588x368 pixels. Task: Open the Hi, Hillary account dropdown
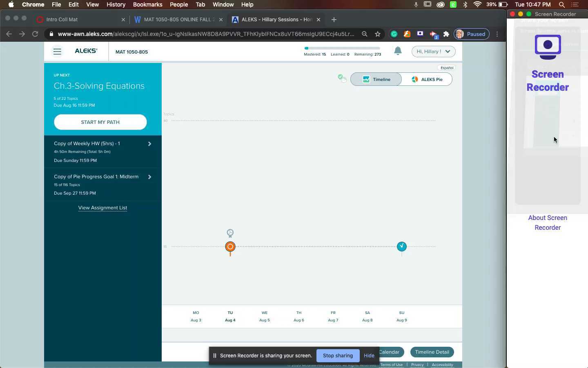432,51
